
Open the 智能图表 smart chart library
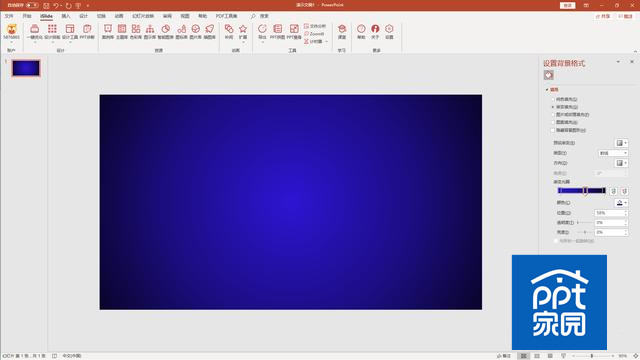[165, 31]
